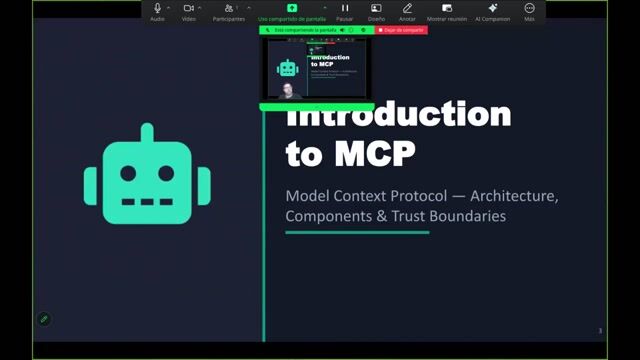Open video options arrow beside camera

pyautogui.click(x=200, y=8)
